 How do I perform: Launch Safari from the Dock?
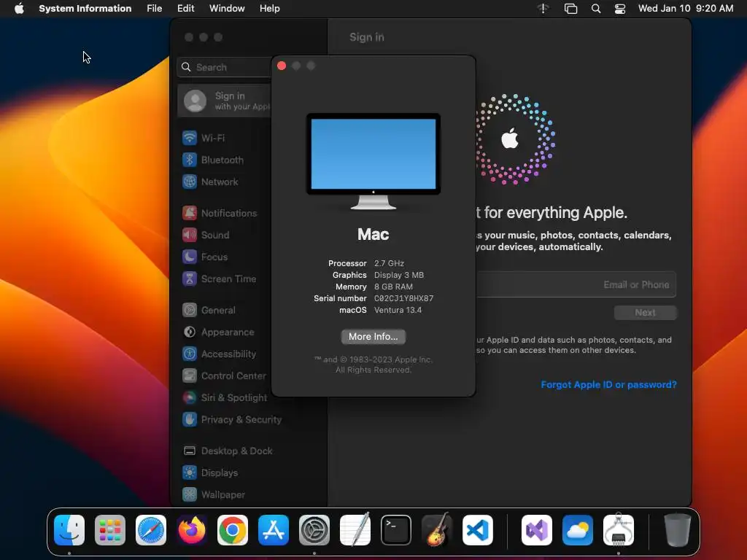151,530
